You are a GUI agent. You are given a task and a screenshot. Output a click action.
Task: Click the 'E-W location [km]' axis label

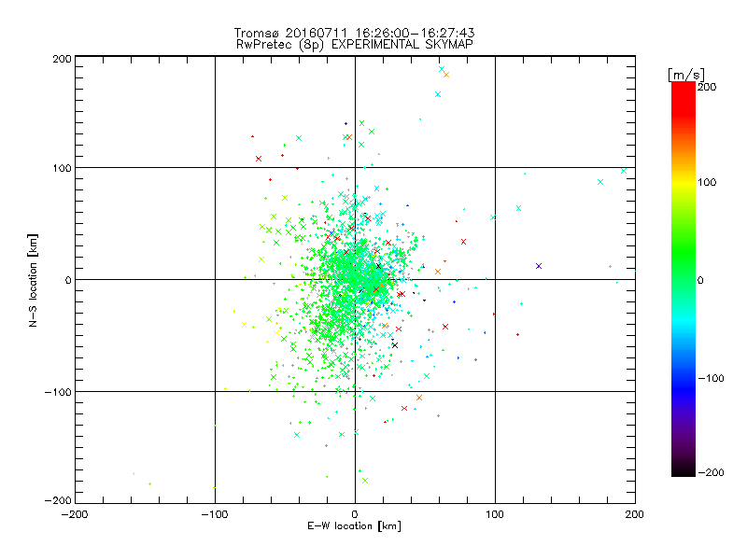pos(354,526)
